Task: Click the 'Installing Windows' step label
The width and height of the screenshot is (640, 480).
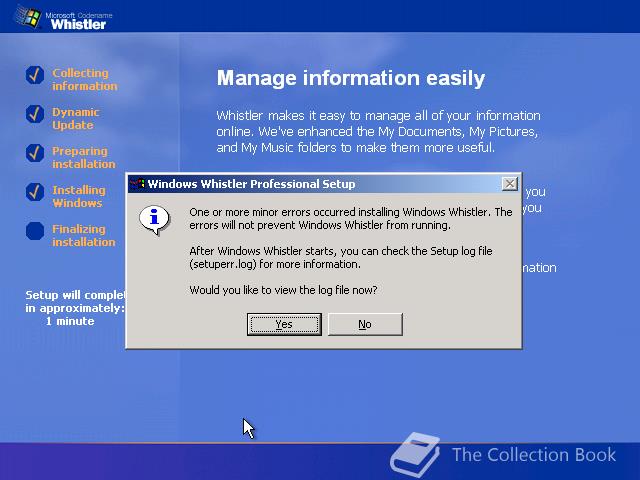Action: click(x=79, y=196)
